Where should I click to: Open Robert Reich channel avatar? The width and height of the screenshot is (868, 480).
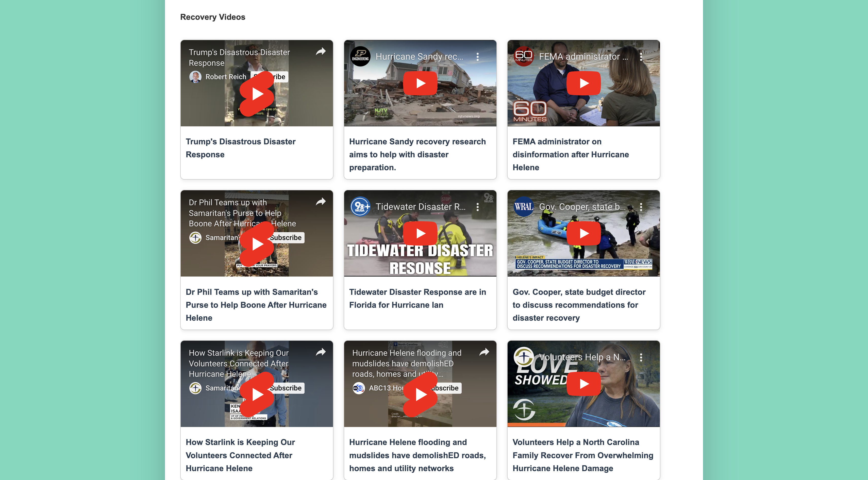pos(195,77)
